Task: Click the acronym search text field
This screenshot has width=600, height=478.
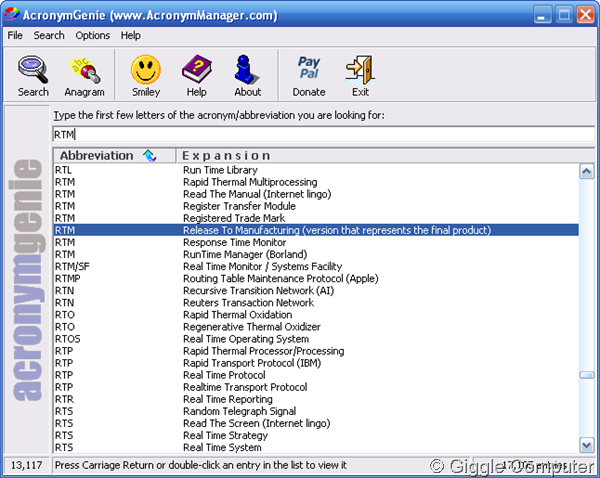Action: pos(320,133)
